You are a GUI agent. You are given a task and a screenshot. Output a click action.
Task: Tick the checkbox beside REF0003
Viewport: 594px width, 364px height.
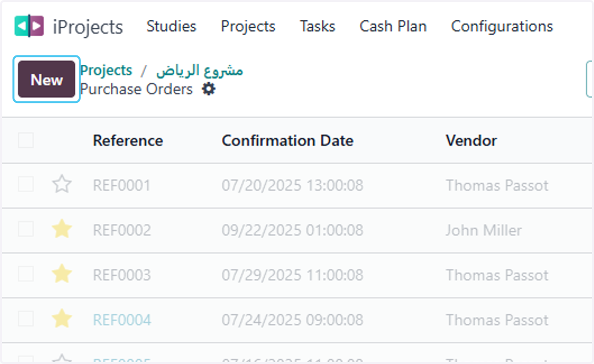(x=26, y=273)
